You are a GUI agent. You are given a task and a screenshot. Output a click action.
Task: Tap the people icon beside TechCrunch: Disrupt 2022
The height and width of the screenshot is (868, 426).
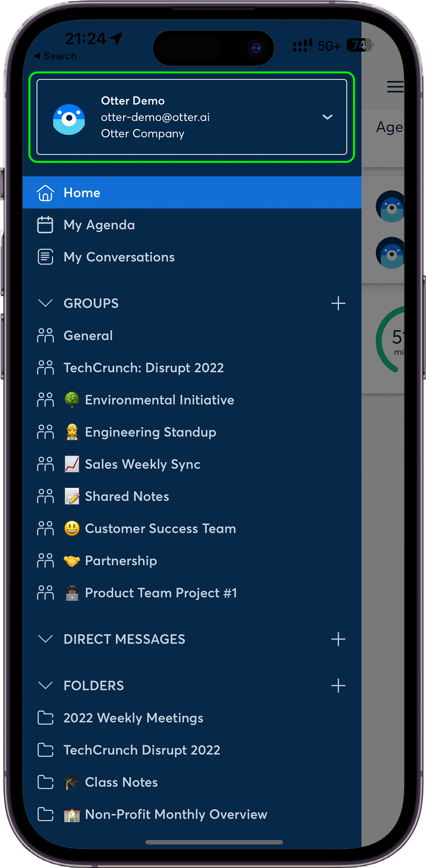point(45,367)
